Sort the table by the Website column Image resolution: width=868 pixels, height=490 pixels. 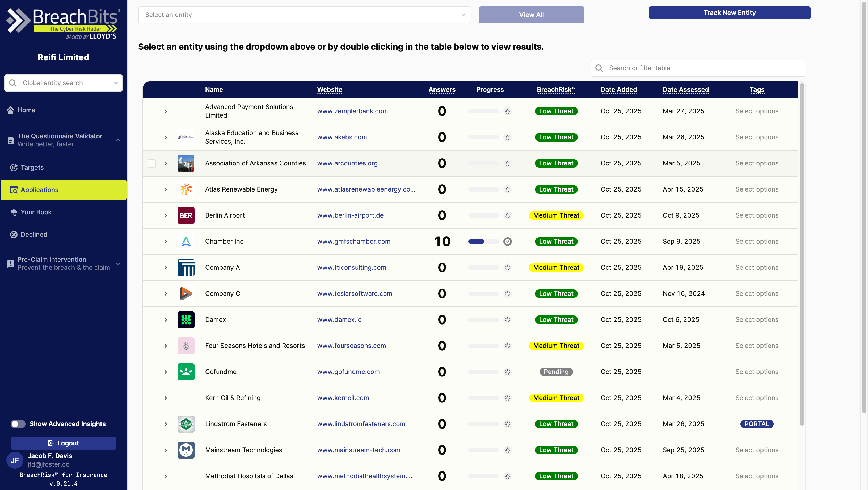(329, 89)
